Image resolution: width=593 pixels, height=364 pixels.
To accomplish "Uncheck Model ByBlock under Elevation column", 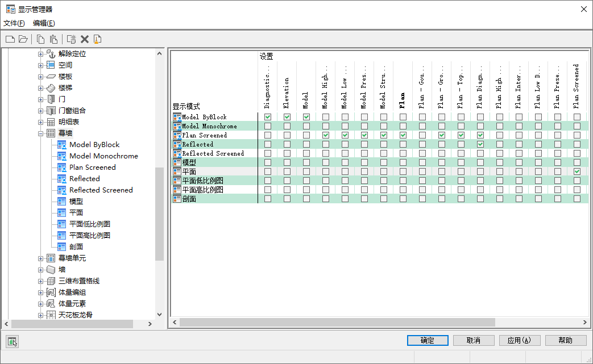I will (x=287, y=117).
